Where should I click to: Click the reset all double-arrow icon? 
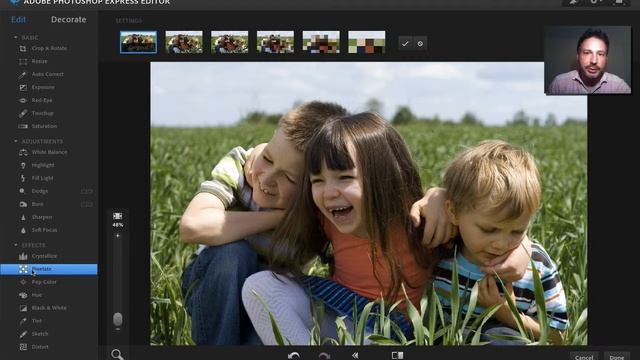[356, 356]
